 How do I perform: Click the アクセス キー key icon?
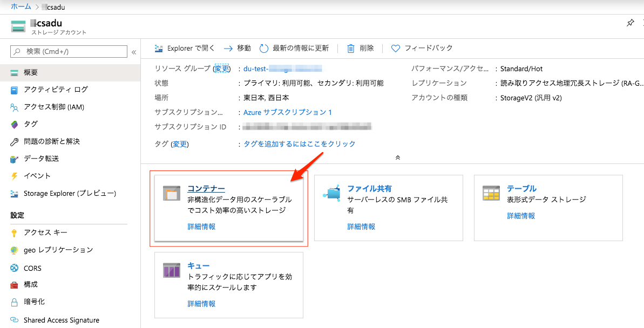pos(15,233)
